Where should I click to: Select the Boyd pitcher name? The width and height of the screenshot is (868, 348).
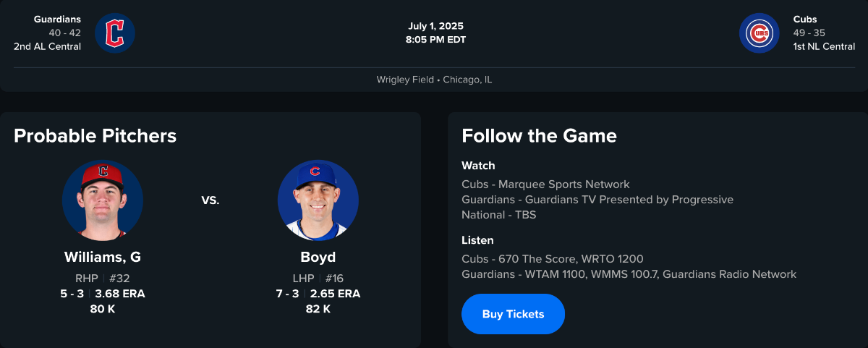tap(318, 258)
